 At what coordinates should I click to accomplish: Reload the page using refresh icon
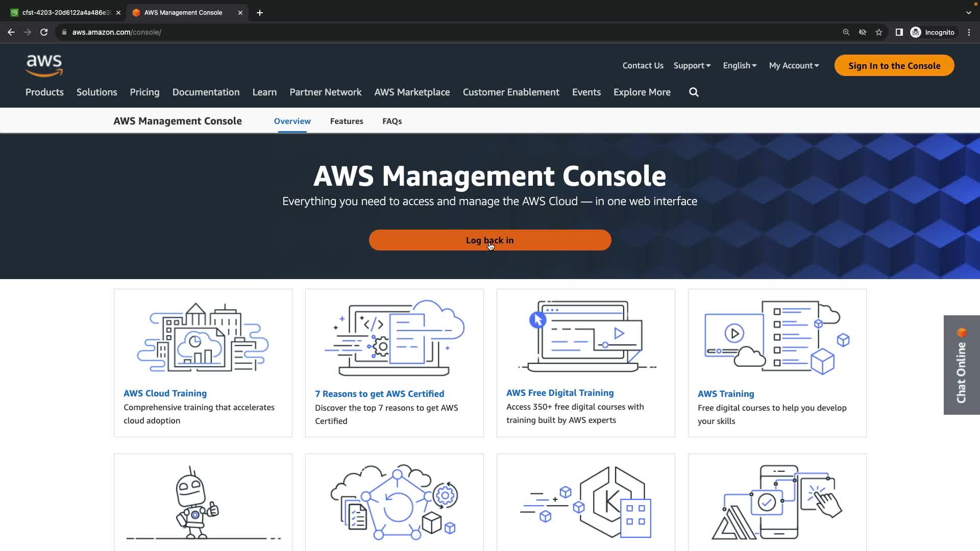point(44,32)
